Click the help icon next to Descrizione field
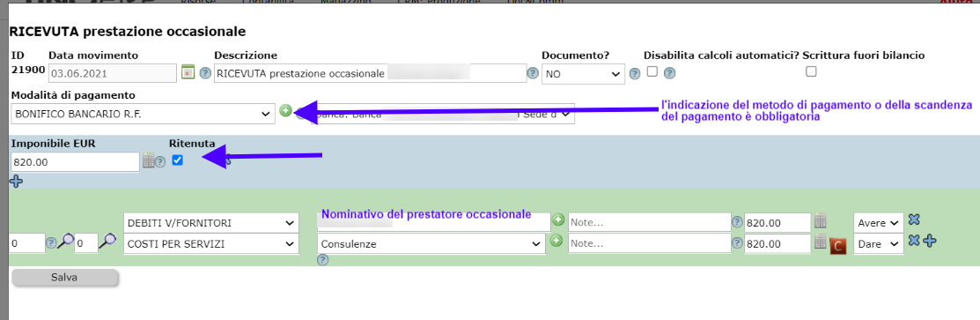The image size is (980, 320). (x=533, y=73)
